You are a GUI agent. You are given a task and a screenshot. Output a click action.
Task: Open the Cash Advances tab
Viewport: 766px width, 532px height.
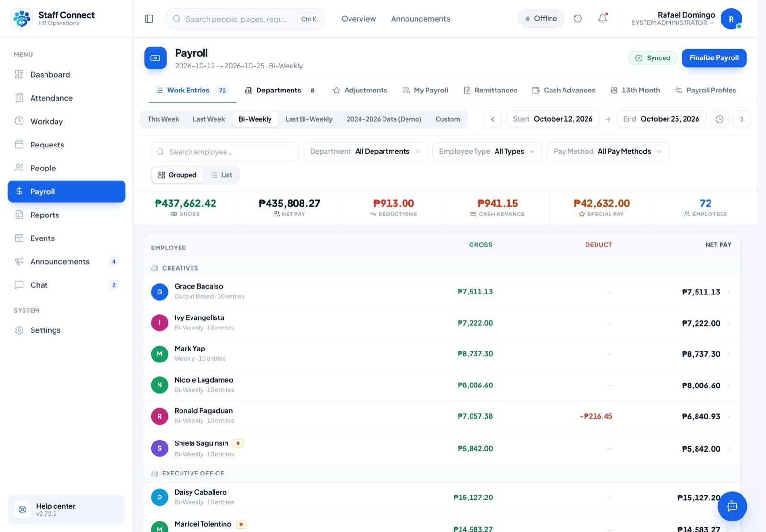click(564, 91)
